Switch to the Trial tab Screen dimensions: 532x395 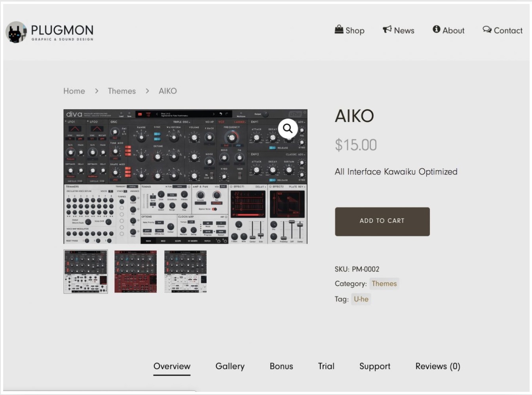(x=326, y=367)
